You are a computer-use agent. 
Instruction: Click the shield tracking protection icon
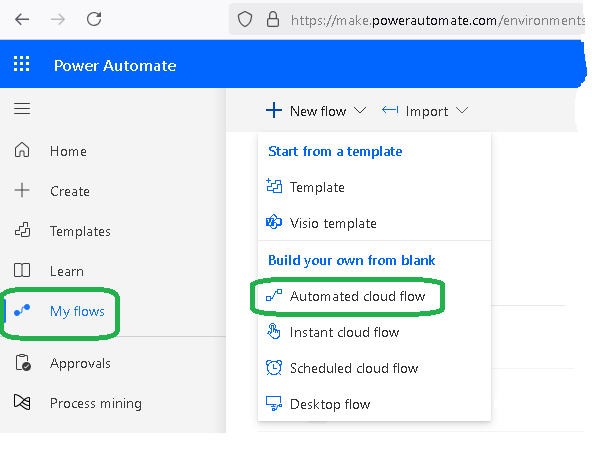tap(245, 19)
